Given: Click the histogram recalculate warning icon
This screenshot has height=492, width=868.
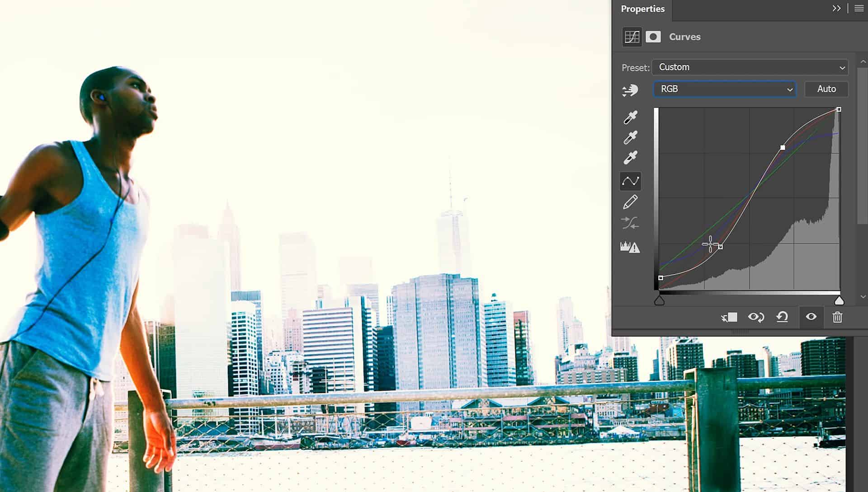Looking at the screenshot, I should point(630,247).
